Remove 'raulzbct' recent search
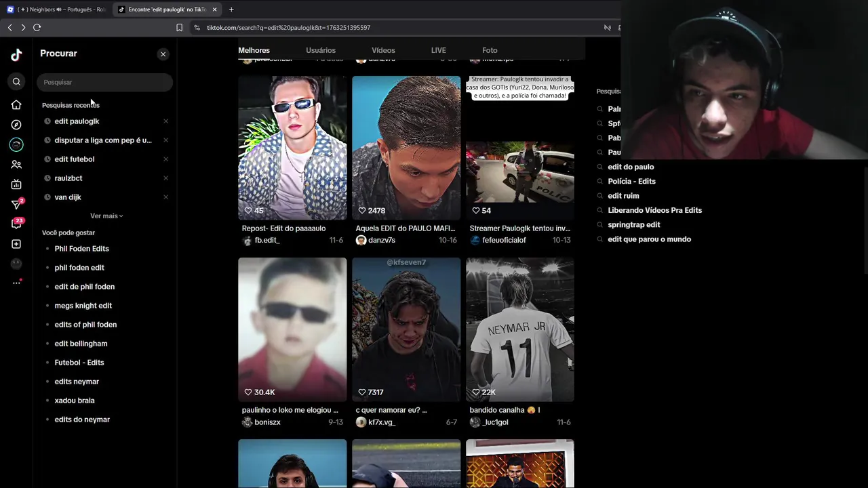This screenshot has width=868, height=488. 165,178
